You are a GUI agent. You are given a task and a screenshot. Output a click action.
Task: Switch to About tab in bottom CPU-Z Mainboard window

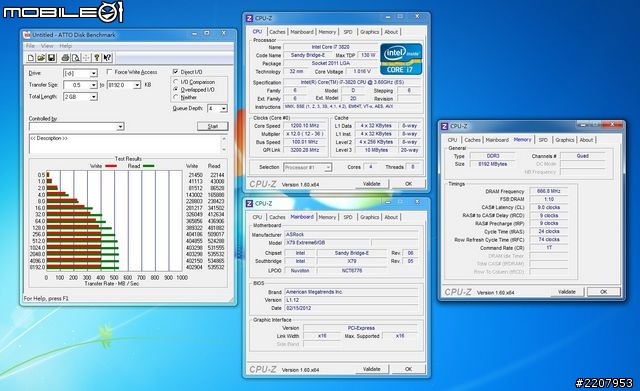pyautogui.click(x=391, y=217)
